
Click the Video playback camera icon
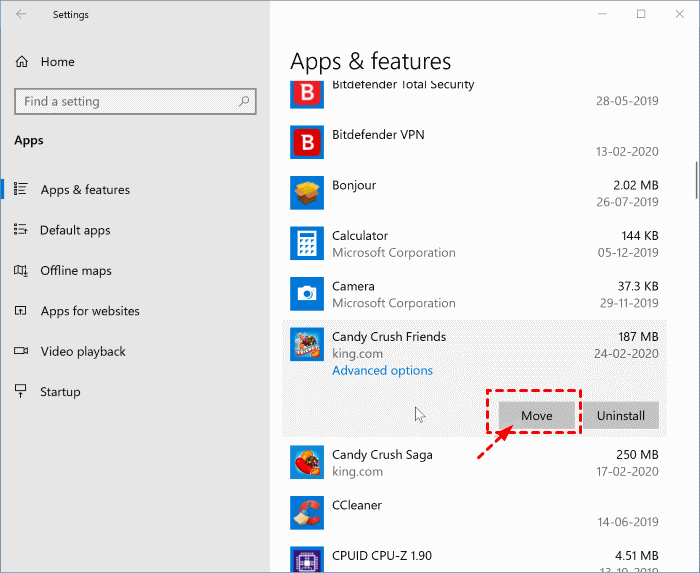tap(21, 351)
